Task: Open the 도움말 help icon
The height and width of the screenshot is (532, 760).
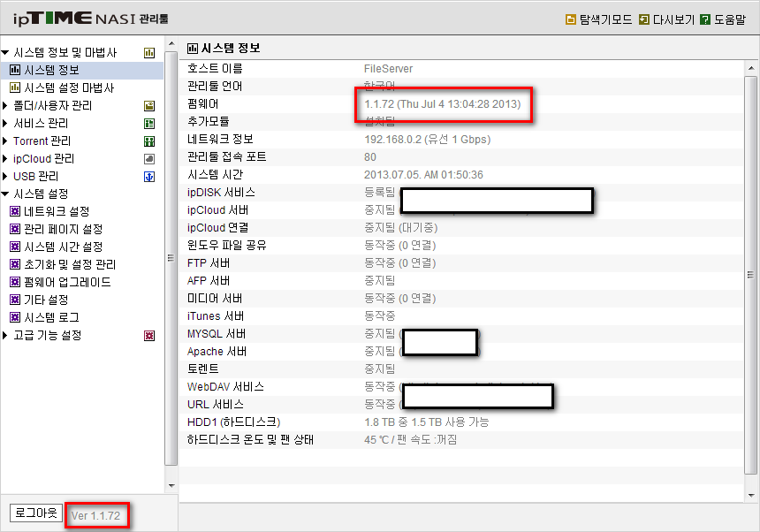Action: coord(705,19)
